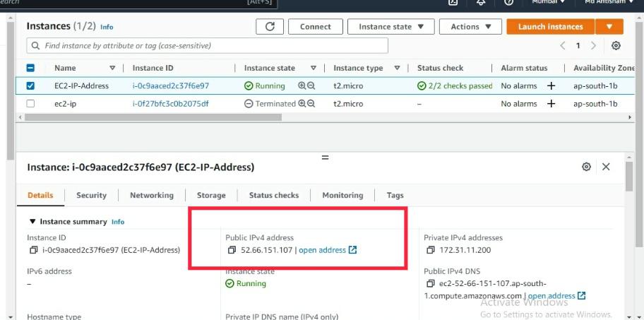This screenshot has width=644, height=320.
Task: Go to next page of instances
Action: pyautogui.click(x=593, y=46)
